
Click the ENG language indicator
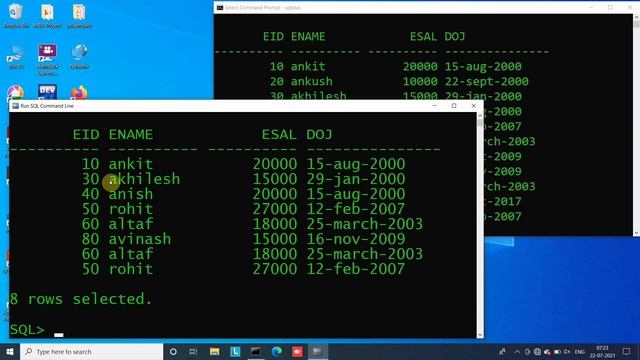pyautogui.click(x=580, y=351)
